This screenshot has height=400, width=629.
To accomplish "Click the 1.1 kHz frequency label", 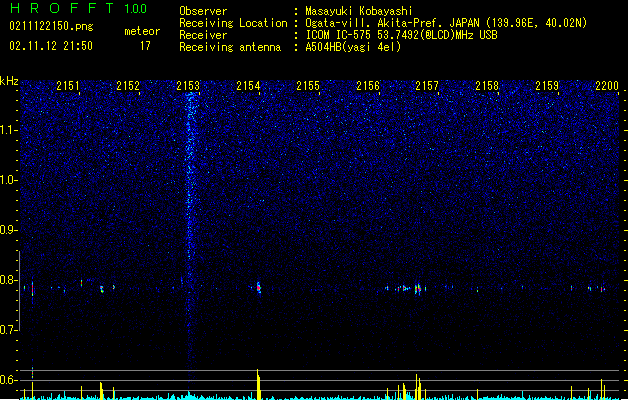I will click(8, 130).
